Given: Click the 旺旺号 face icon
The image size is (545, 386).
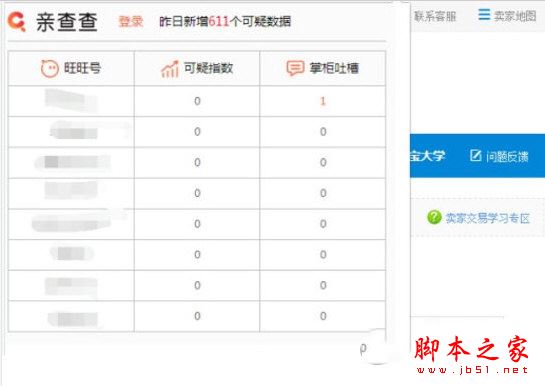Looking at the screenshot, I should (x=50, y=68).
